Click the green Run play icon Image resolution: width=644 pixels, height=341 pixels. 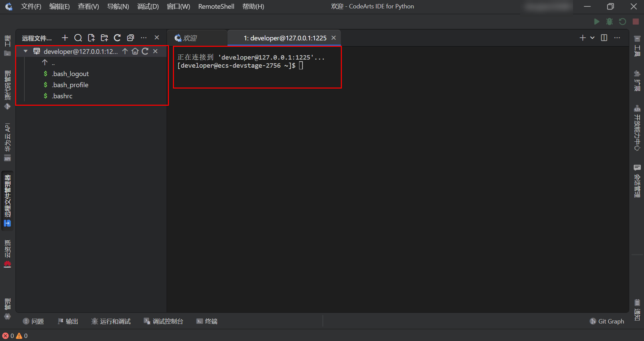pyautogui.click(x=597, y=22)
